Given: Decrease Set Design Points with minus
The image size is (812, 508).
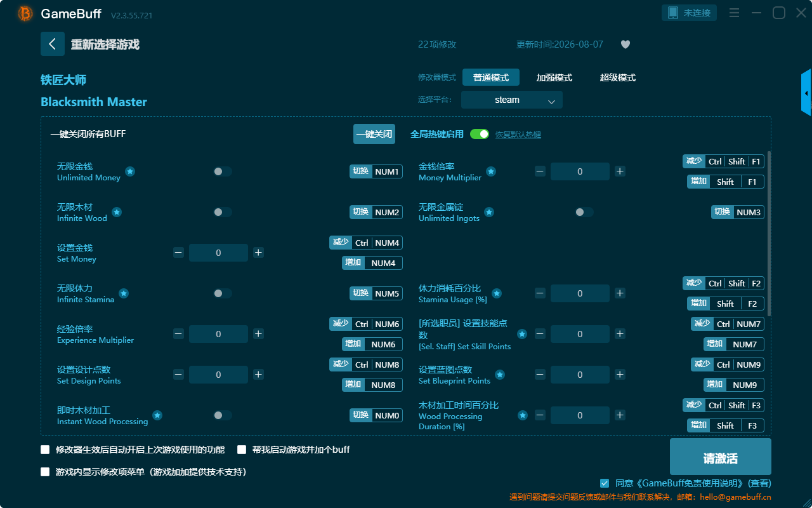Looking at the screenshot, I should 178,375.
